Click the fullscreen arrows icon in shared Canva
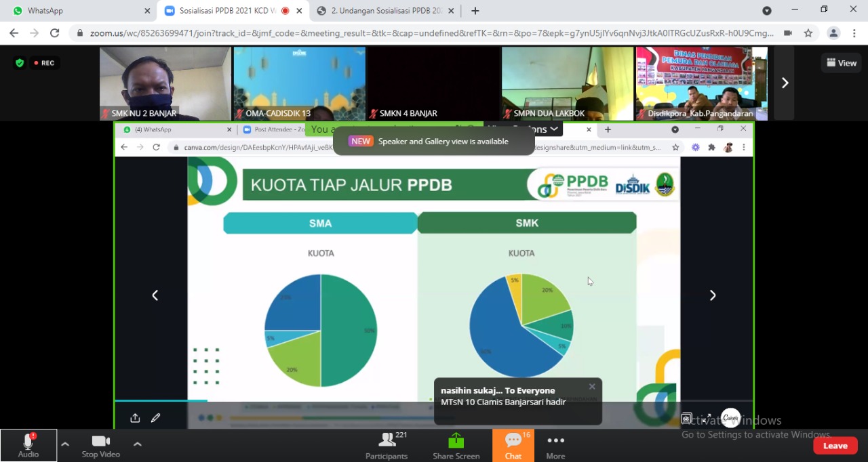 [707, 419]
